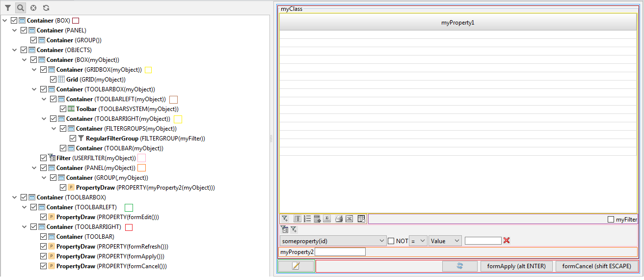Click the formApply (alt ENTER) button
This screenshot has width=644, height=280.
point(516,266)
